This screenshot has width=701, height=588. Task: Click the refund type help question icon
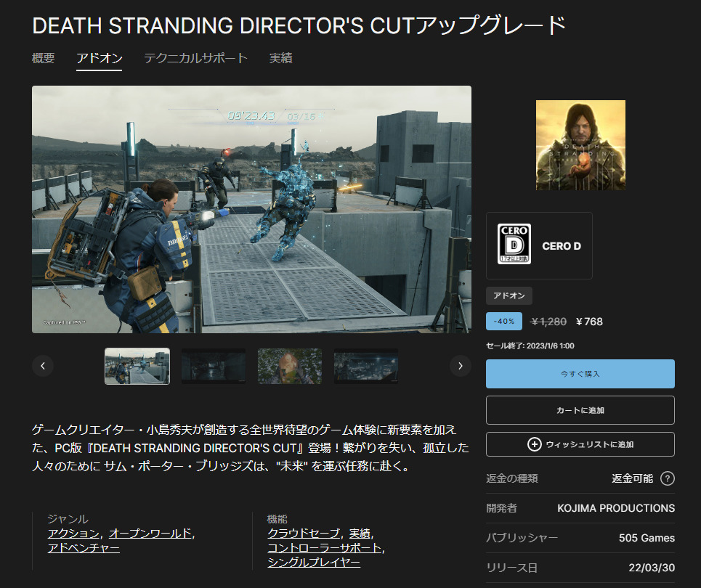coord(668,478)
